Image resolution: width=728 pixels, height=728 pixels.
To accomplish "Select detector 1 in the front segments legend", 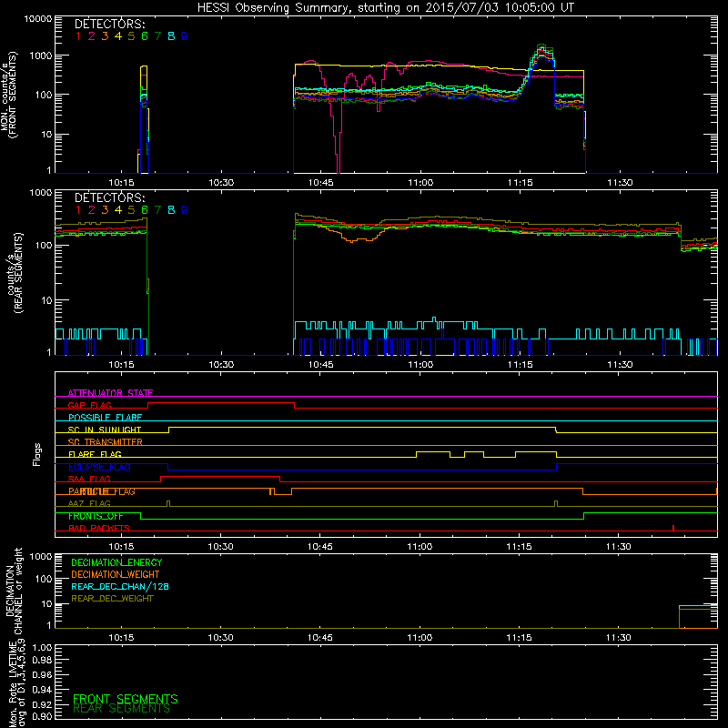I will click(78, 36).
